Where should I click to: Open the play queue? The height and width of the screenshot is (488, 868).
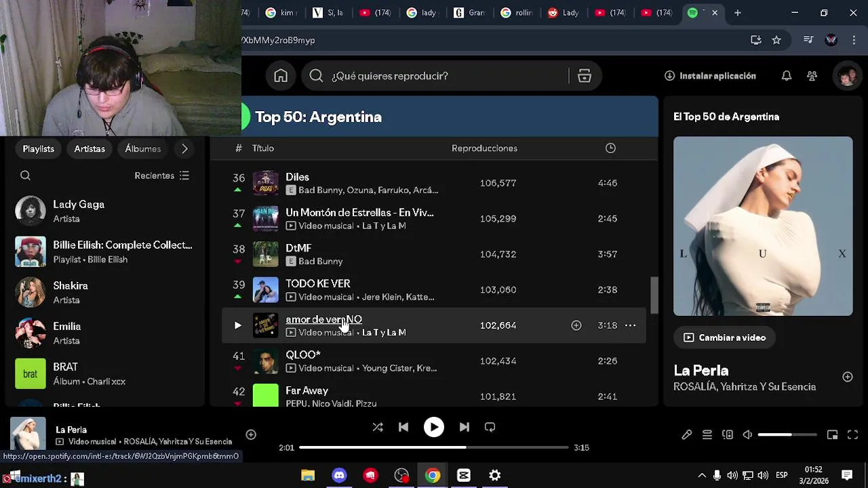click(707, 434)
